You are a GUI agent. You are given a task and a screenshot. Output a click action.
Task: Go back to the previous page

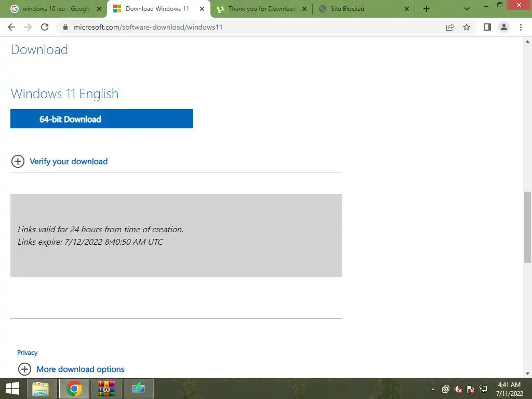tap(11, 27)
